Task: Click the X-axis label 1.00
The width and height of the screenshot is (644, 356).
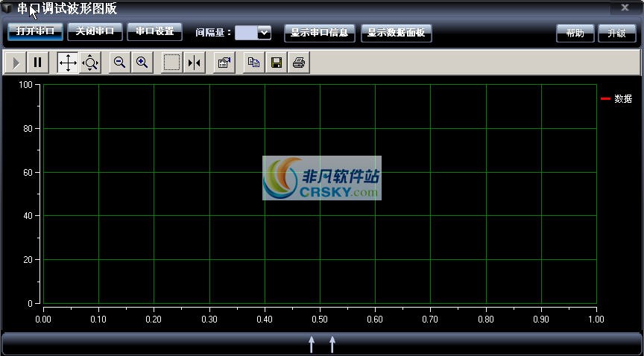Action: point(596,320)
